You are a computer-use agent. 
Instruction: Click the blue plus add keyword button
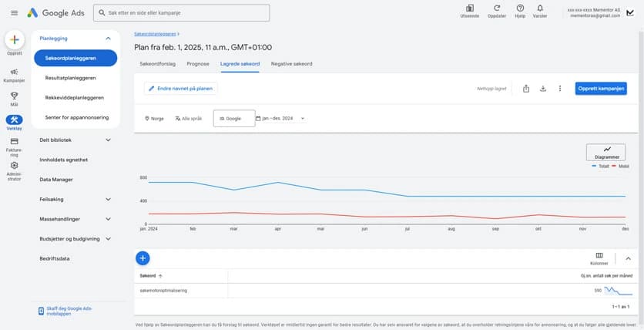click(143, 258)
